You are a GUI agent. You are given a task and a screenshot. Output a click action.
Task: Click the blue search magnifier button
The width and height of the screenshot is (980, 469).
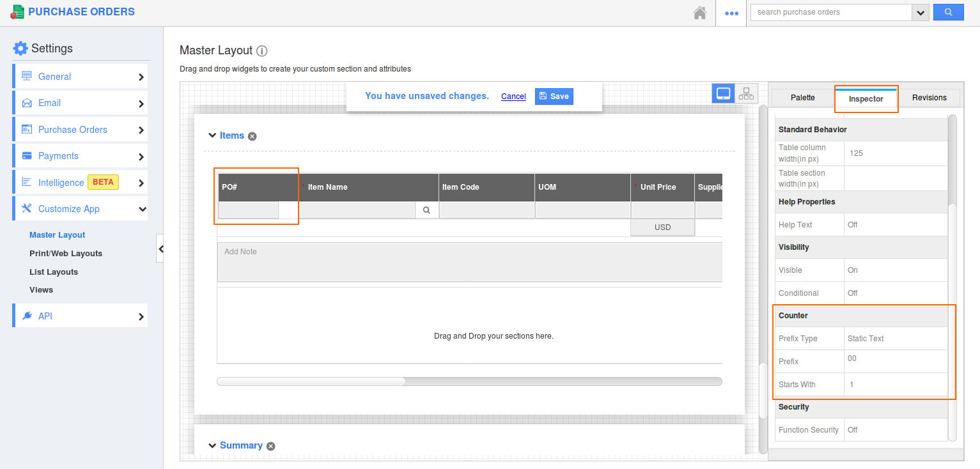[x=948, y=12]
